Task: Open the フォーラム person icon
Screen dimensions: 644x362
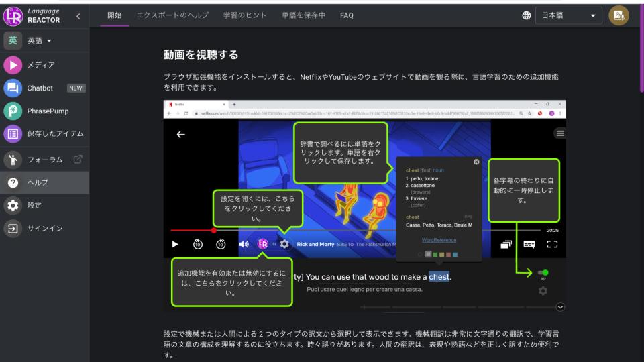Action: pos(13,160)
